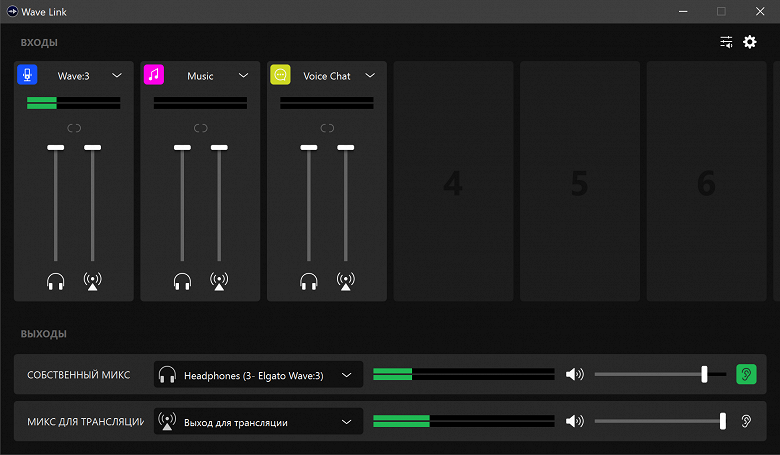The height and width of the screenshot is (455, 780).
Task: Click the Входы section heading
Action: 39,43
